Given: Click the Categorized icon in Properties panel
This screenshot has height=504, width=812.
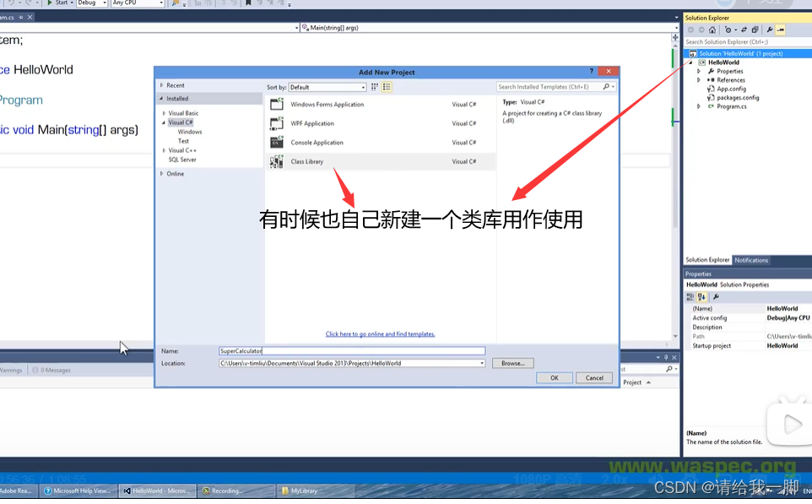Looking at the screenshot, I should click(x=690, y=297).
